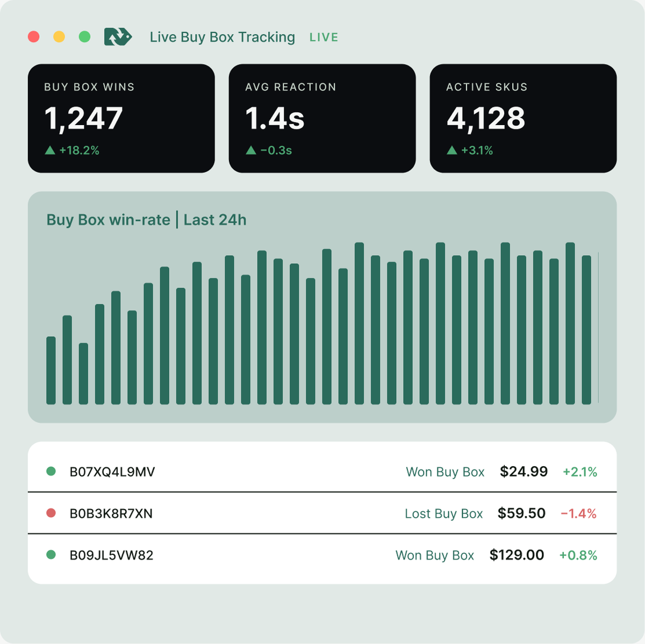645x644 pixels.
Task: Click the +3.1% change value
Action: [x=477, y=150]
